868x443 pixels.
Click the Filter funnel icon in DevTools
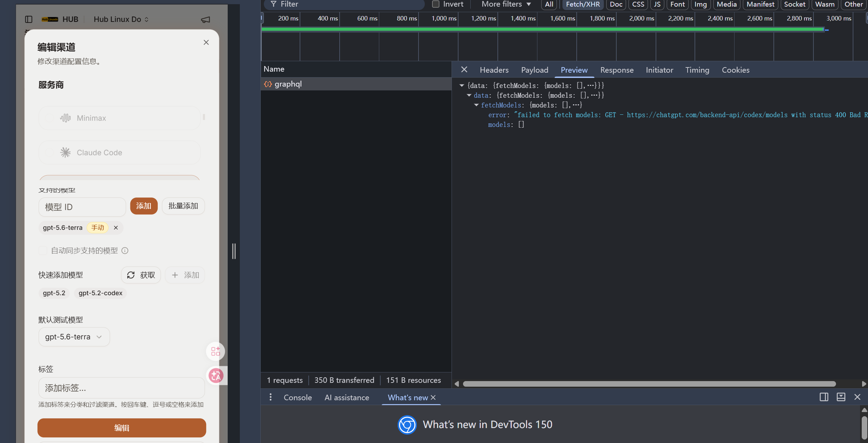pos(274,4)
